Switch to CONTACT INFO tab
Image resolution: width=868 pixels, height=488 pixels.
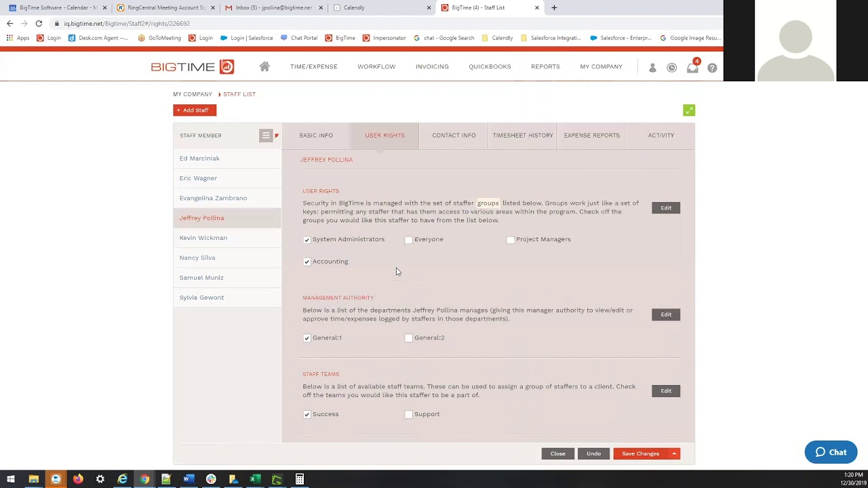tap(454, 136)
